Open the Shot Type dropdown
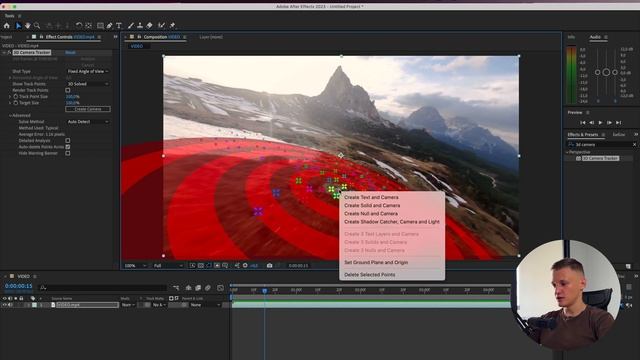The image size is (640, 360). pyautogui.click(x=88, y=71)
